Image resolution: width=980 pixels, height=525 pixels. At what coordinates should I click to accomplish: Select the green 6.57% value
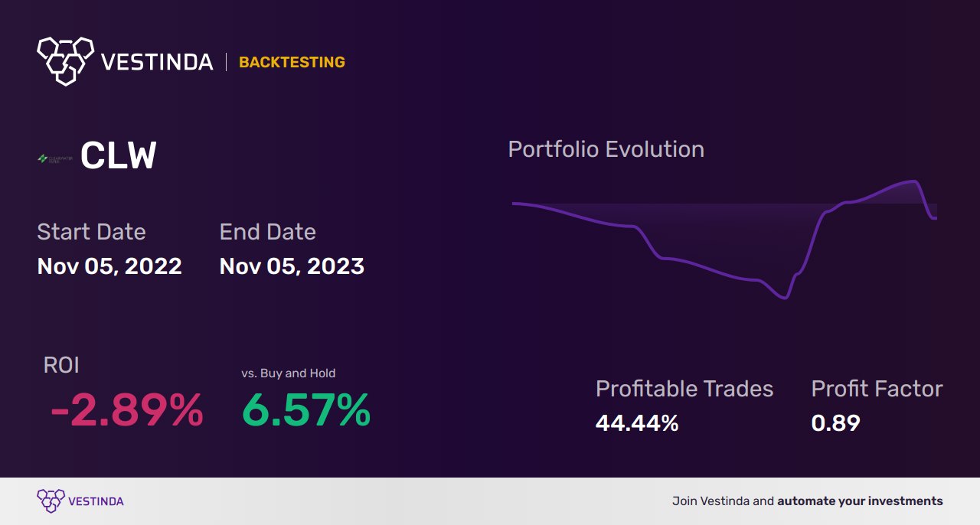(306, 411)
